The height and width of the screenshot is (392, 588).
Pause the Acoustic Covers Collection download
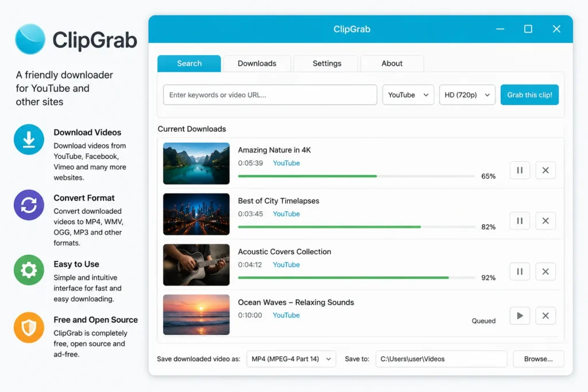click(x=520, y=271)
